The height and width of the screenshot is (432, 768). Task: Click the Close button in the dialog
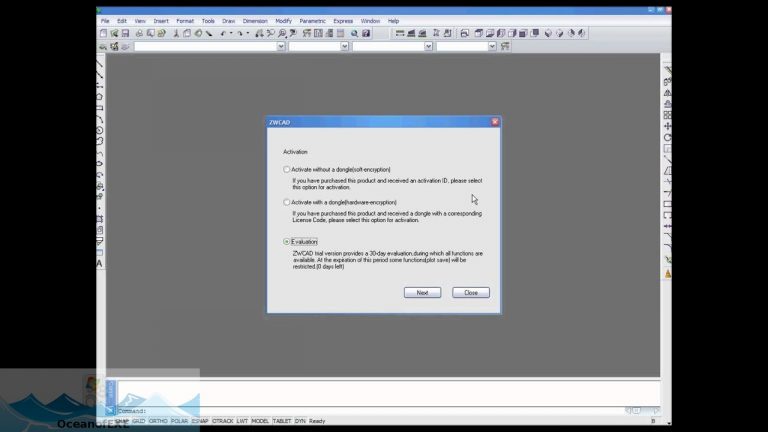471,292
